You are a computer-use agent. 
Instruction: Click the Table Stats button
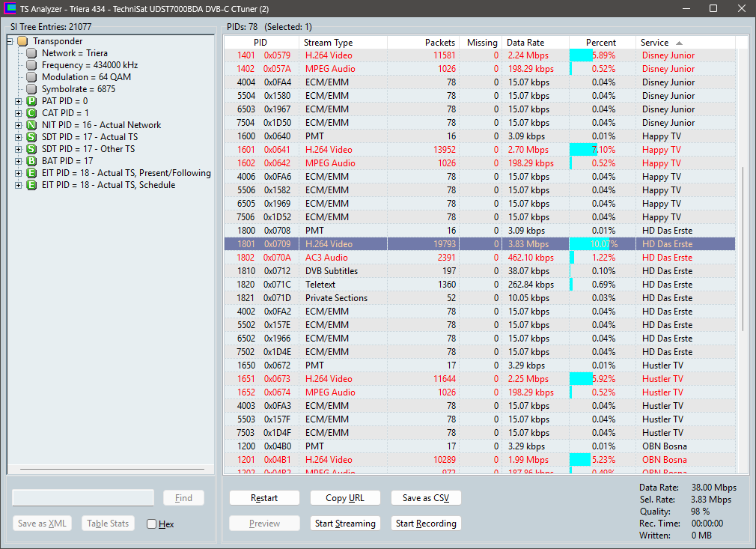[108, 524]
